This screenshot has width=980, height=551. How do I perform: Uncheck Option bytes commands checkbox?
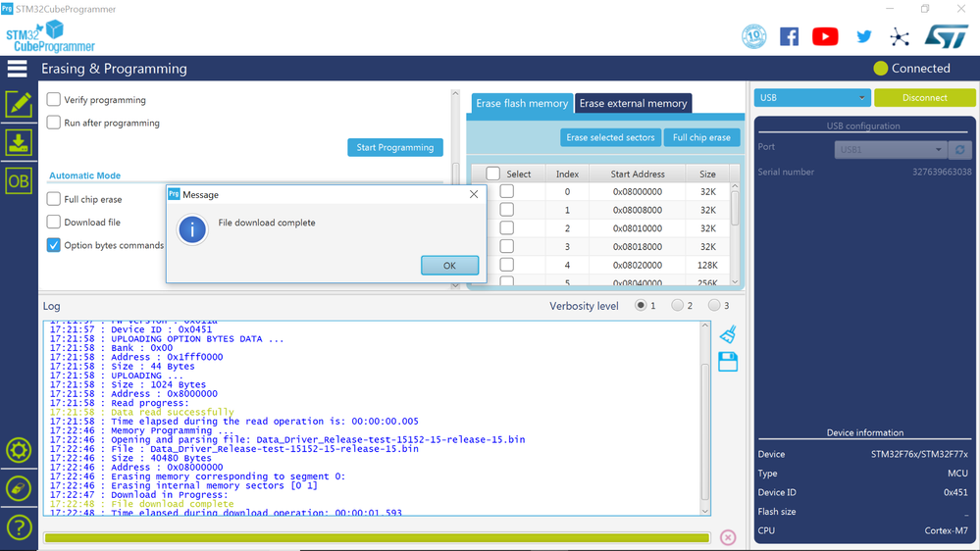pos(54,245)
